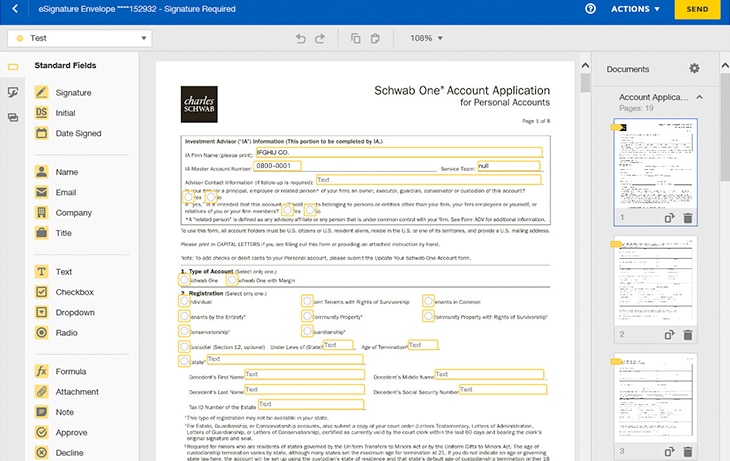Open the help question mark icon
Image resolution: width=730 pixels, height=461 pixels.
click(590, 9)
